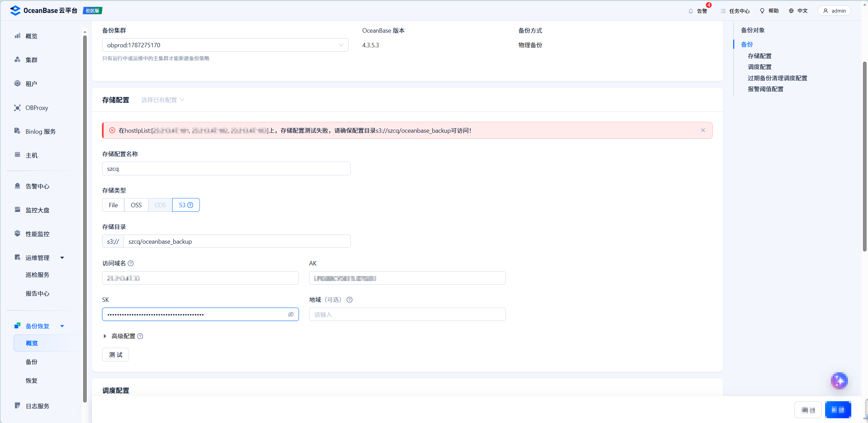Open the task center list icon
The width and height of the screenshot is (868, 423).
(x=723, y=11)
